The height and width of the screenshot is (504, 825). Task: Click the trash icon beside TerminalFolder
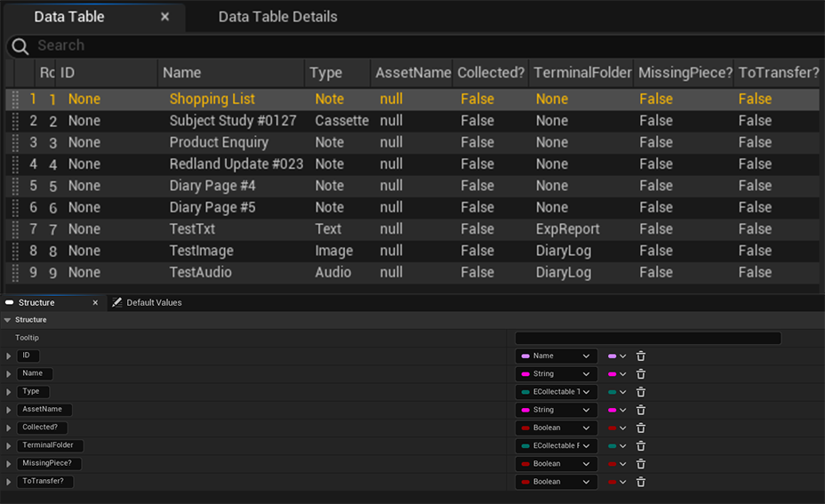[x=641, y=446]
